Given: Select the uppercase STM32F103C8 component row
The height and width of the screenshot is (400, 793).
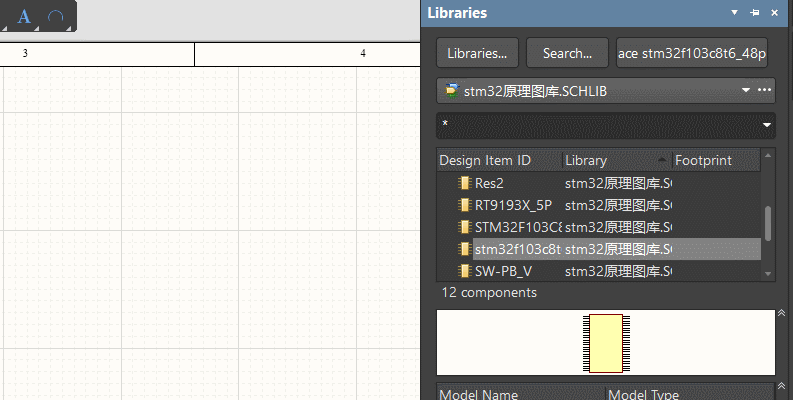Looking at the screenshot, I should click(599, 227).
